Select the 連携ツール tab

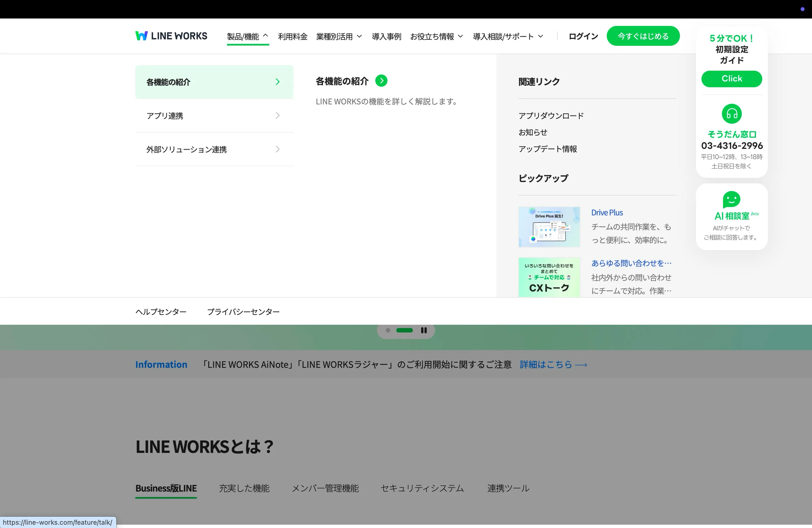click(508, 489)
